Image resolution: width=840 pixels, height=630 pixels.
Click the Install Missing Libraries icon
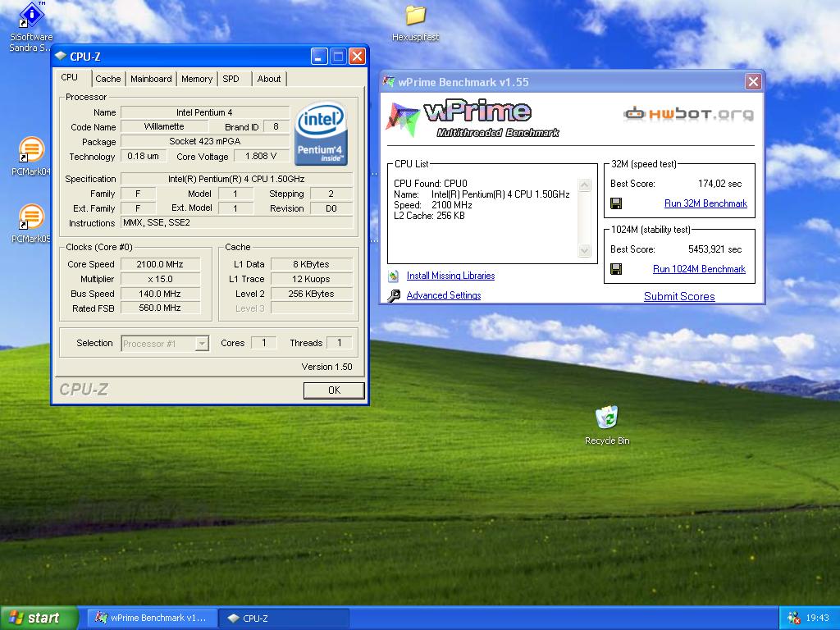point(394,276)
